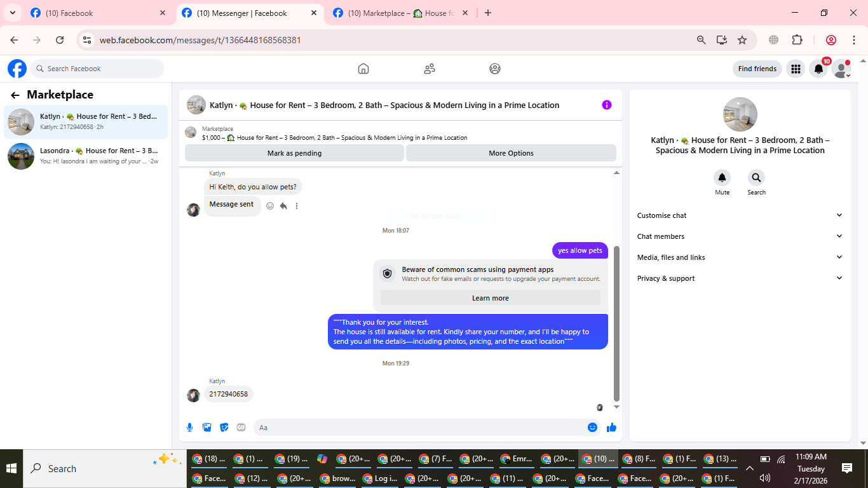This screenshot has height=488, width=868.
Task: Open the Groups icon in top navigation
Action: coord(495,69)
